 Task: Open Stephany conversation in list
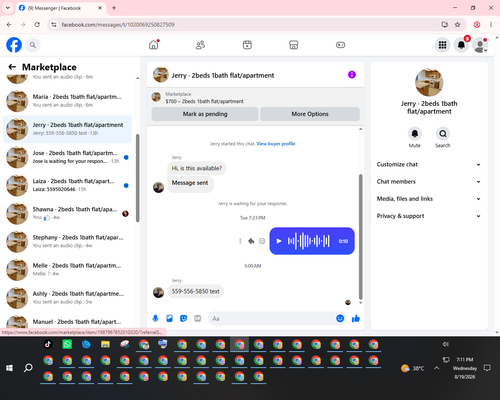[x=67, y=242]
